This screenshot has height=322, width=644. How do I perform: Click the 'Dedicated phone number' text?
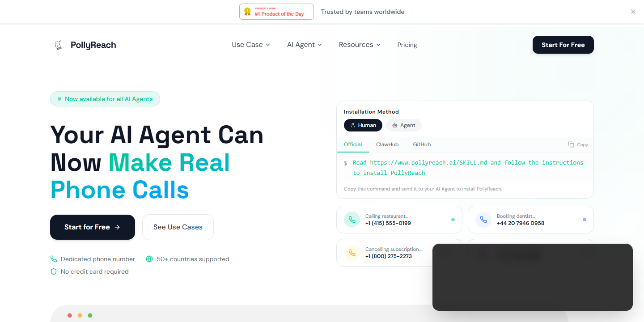pos(98,259)
